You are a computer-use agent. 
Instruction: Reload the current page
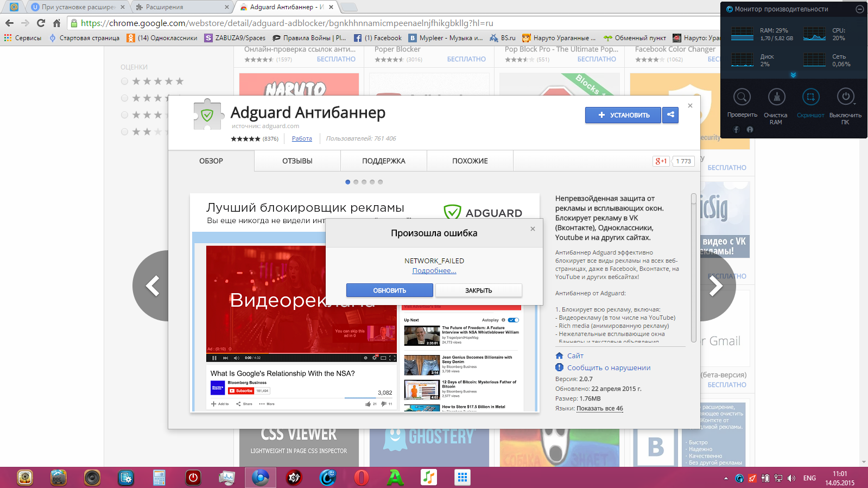(x=41, y=23)
